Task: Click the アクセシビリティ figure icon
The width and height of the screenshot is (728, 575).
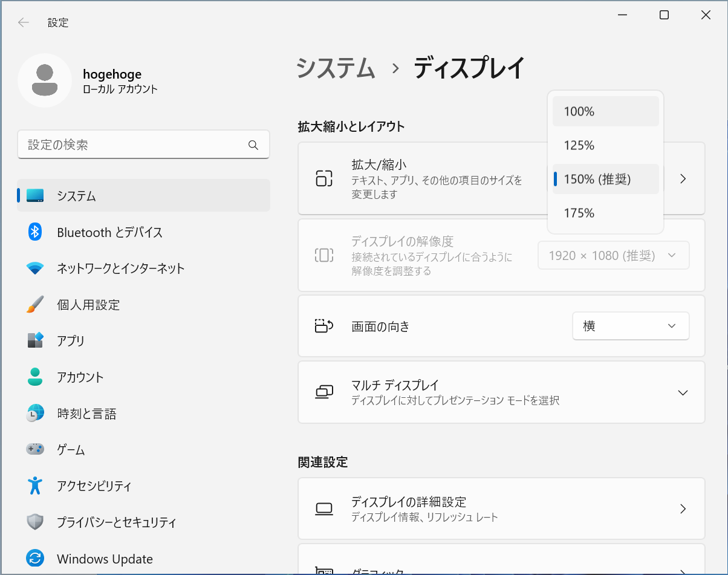Action: 35,486
